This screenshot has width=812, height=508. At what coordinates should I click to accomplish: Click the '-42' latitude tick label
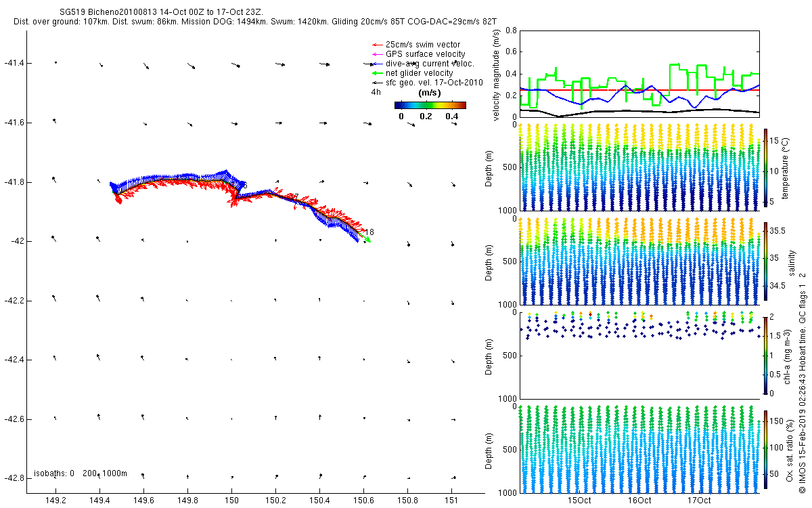click(x=16, y=241)
